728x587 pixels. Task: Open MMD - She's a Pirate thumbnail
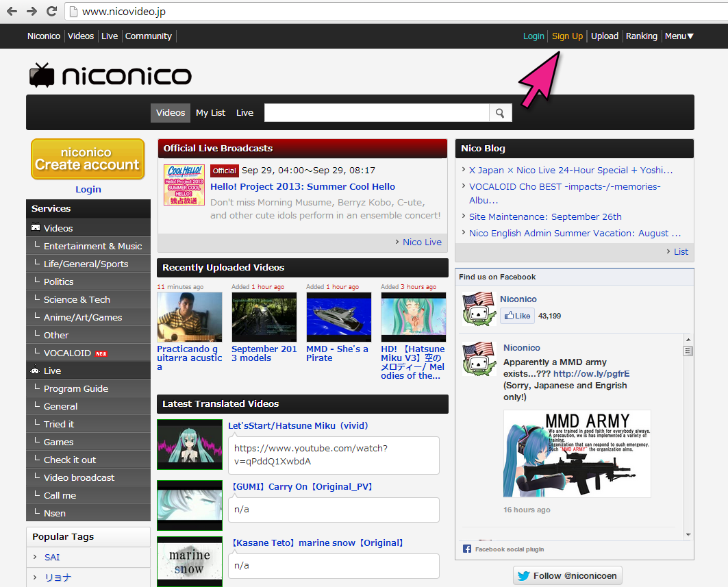338,317
